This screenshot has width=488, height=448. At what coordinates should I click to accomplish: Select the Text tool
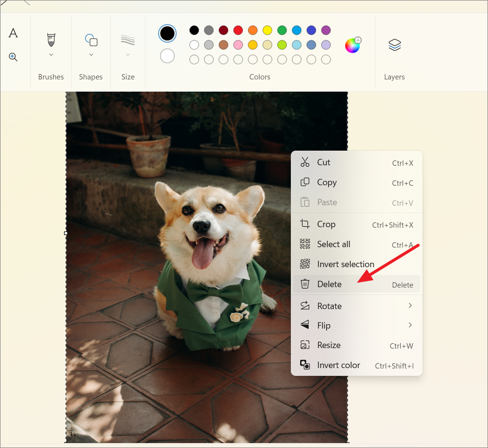tap(13, 33)
